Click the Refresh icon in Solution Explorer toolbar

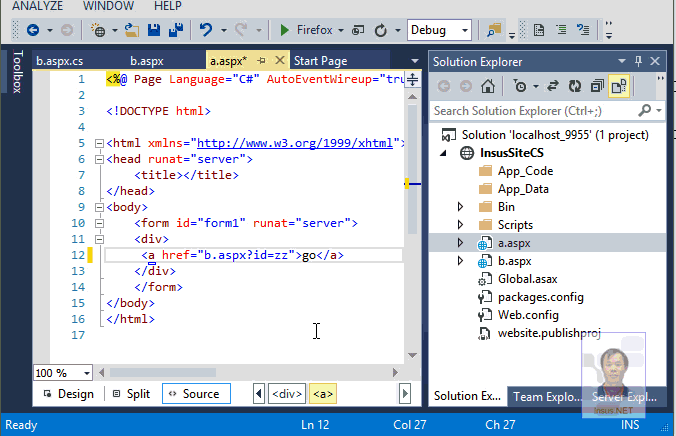click(x=574, y=86)
